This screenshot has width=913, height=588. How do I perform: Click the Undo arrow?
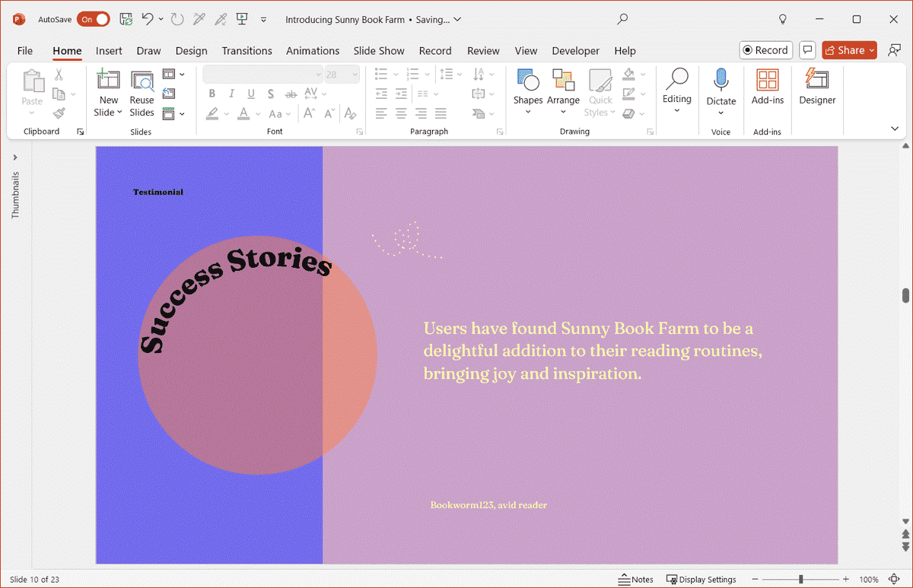pyautogui.click(x=148, y=19)
